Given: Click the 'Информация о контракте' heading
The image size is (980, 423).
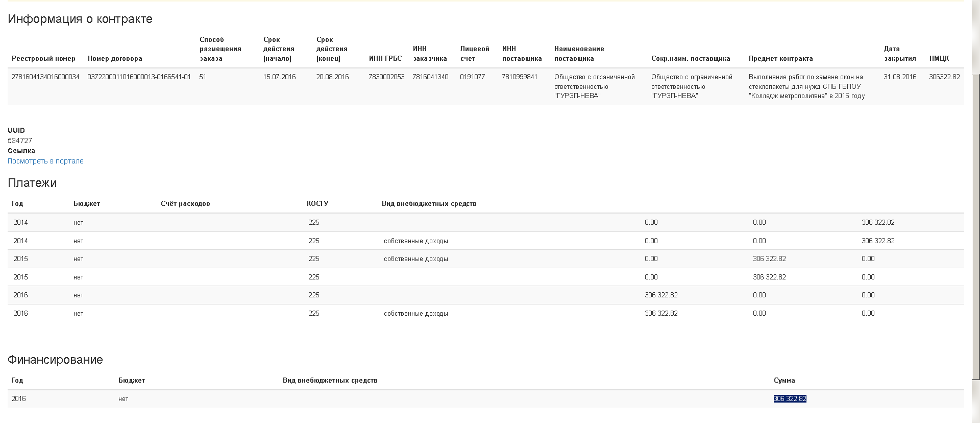Looking at the screenshot, I should 80,19.
